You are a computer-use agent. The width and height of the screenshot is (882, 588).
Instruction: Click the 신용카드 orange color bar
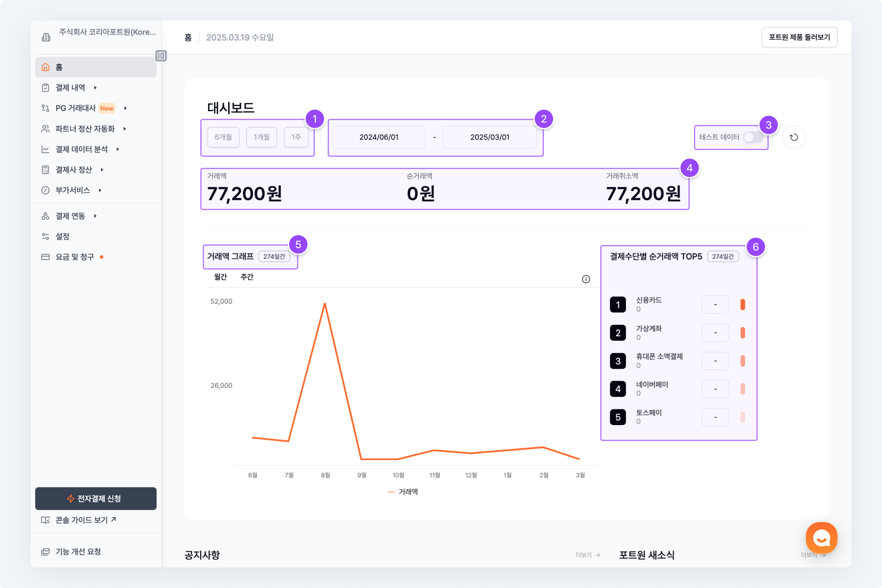tap(742, 304)
